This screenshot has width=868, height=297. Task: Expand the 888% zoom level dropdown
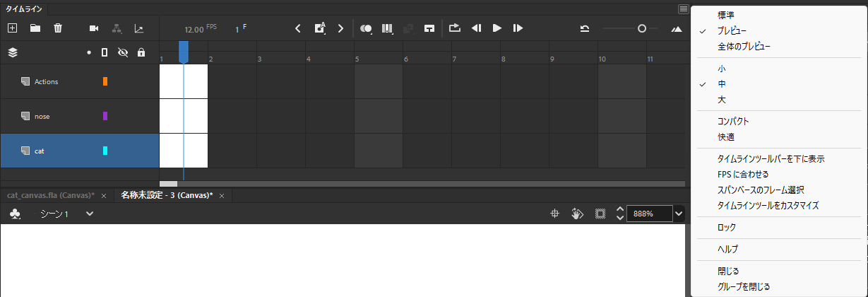pos(679,214)
